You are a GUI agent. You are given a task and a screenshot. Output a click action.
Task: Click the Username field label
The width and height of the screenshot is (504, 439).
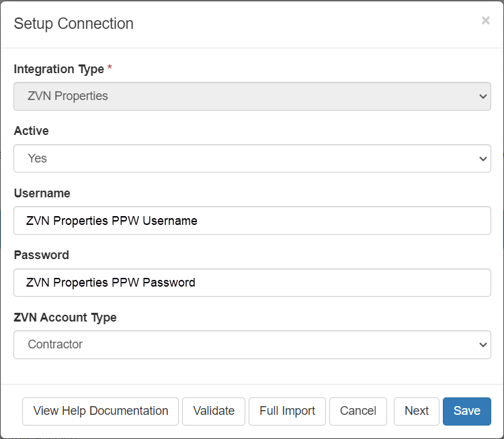coord(42,193)
